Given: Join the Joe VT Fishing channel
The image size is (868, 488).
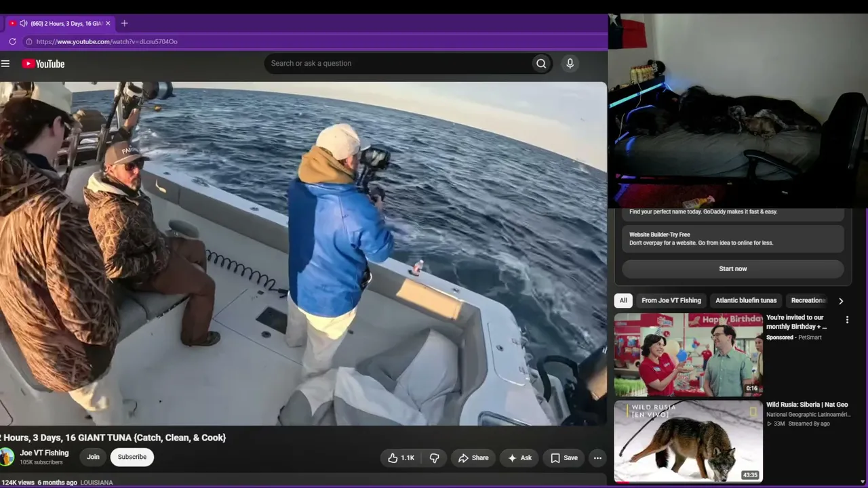Looking at the screenshot, I should coord(93,457).
